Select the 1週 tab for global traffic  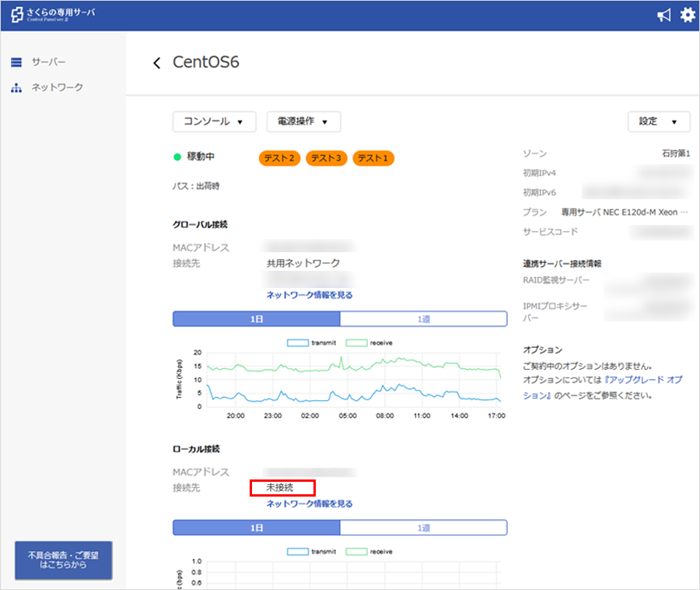[423, 319]
